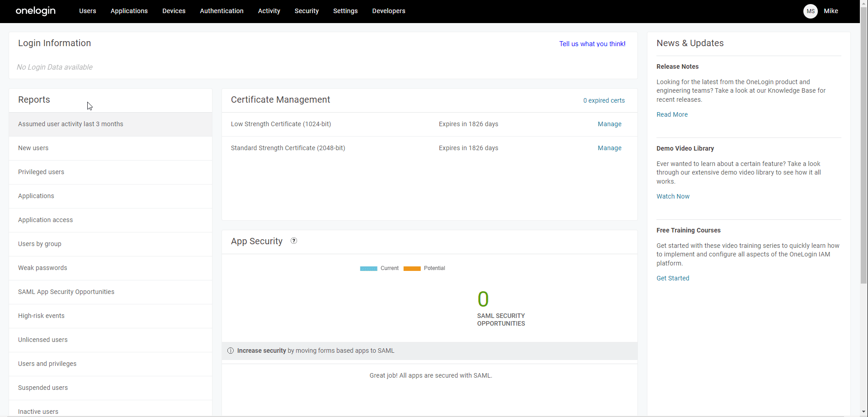Click the App Security help question icon
This screenshot has width=868, height=417.
[x=294, y=241]
